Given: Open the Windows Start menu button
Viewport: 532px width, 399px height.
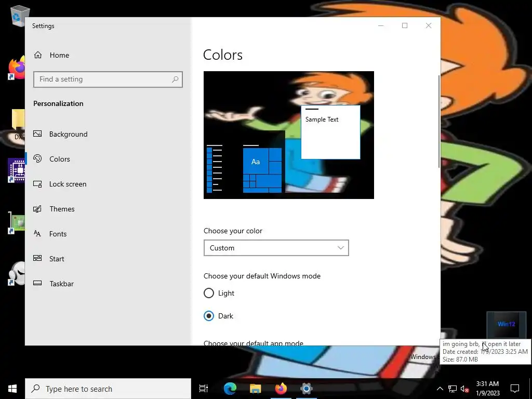Looking at the screenshot, I should pyautogui.click(x=12, y=389).
